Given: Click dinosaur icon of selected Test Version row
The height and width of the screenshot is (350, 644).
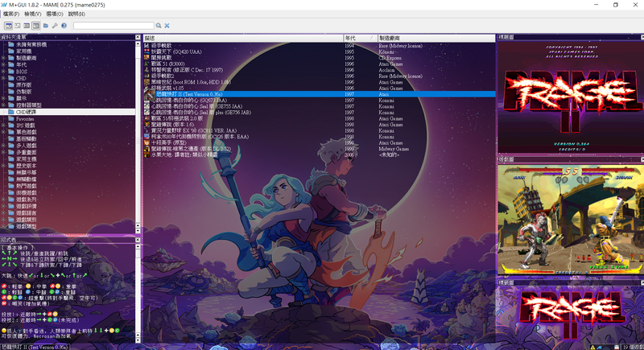Looking at the screenshot, I should pyautogui.click(x=149, y=94).
